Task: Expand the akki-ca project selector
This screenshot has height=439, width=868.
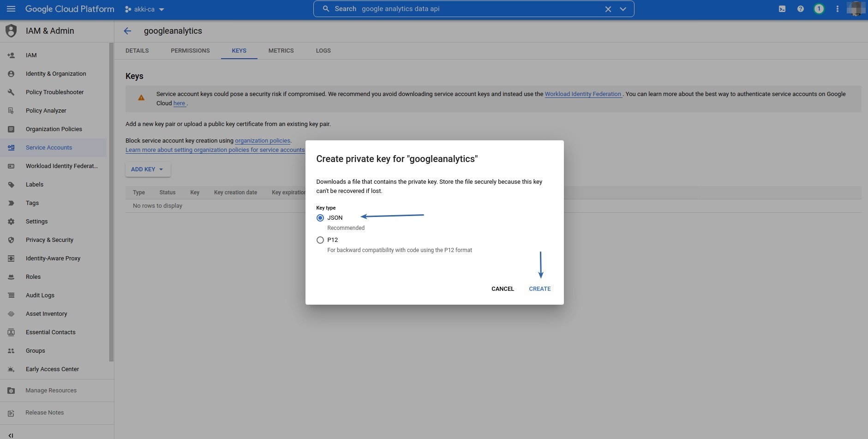Action: [144, 9]
